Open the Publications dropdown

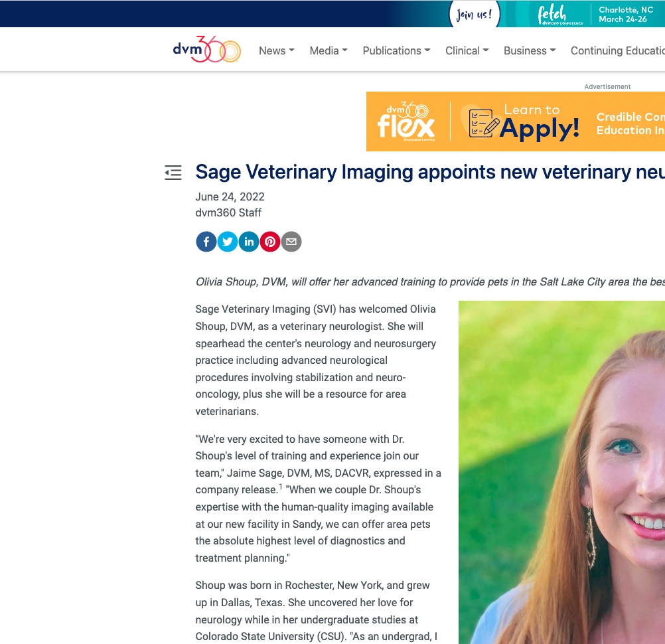point(396,50)
